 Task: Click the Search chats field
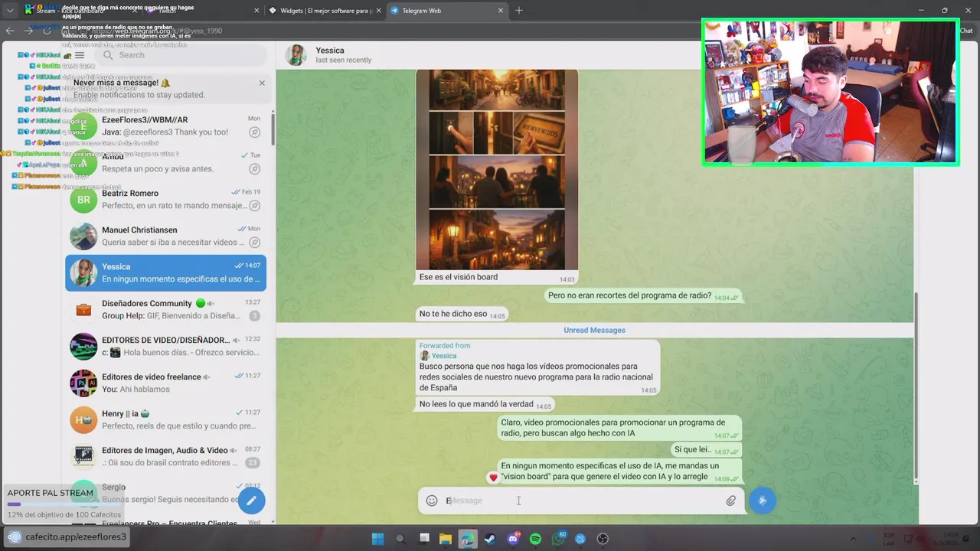click(x=181, y=55)
